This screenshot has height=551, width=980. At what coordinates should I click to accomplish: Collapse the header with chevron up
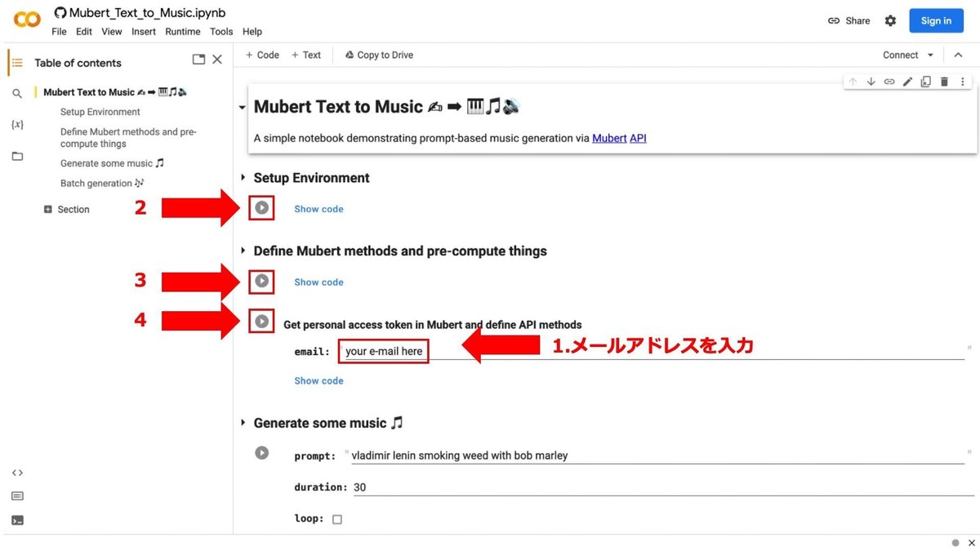pyautogui.click(x=958, y=56)
